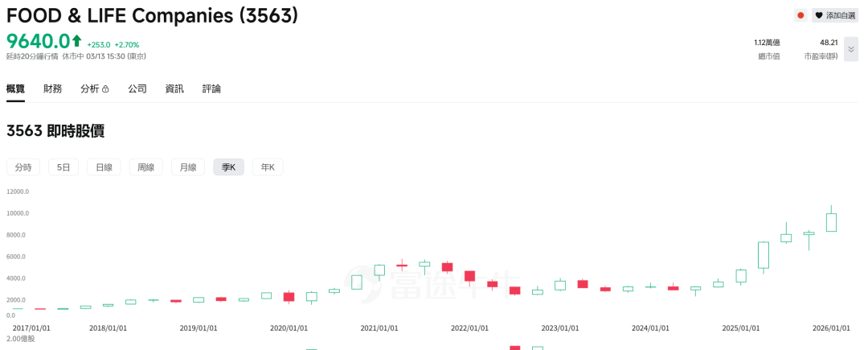Open the 資訊 tab
The image size is (868, 350).
click(174, 89)
